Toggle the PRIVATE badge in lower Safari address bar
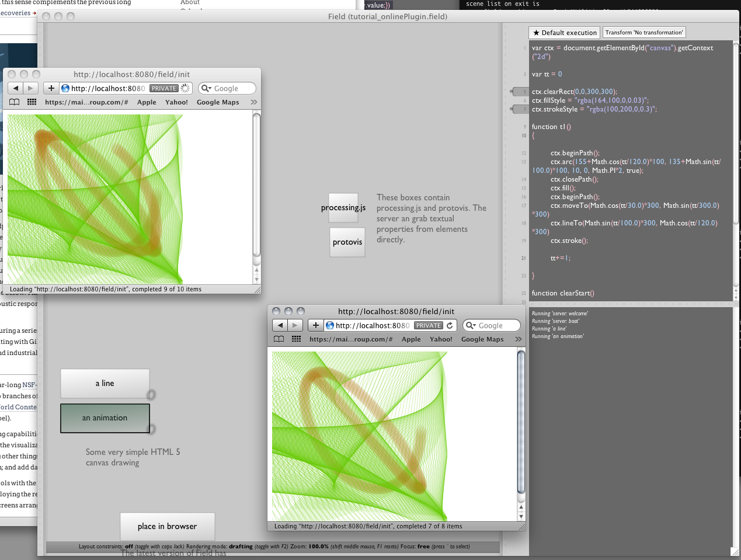The image size is (741, 560). click(x=429, y=325)
